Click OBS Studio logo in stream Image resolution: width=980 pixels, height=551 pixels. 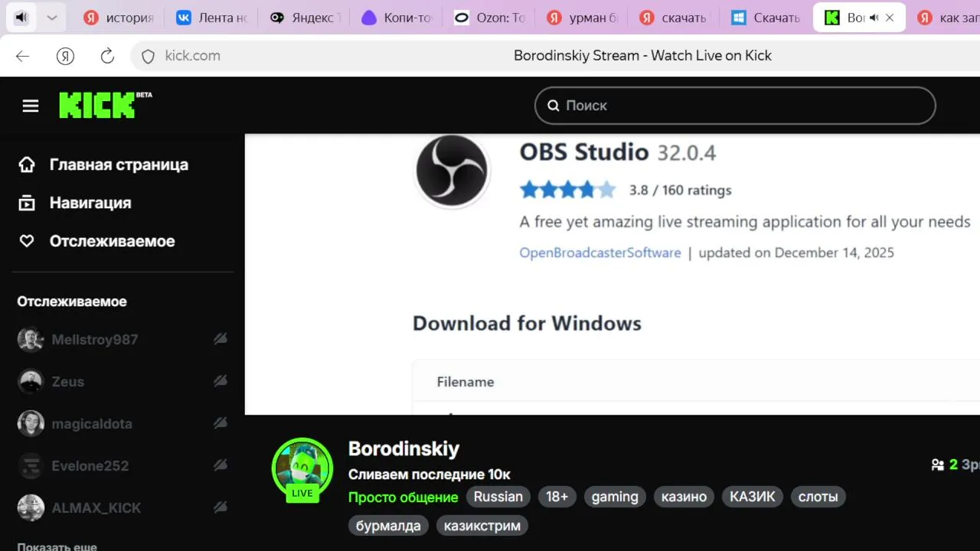452,171
